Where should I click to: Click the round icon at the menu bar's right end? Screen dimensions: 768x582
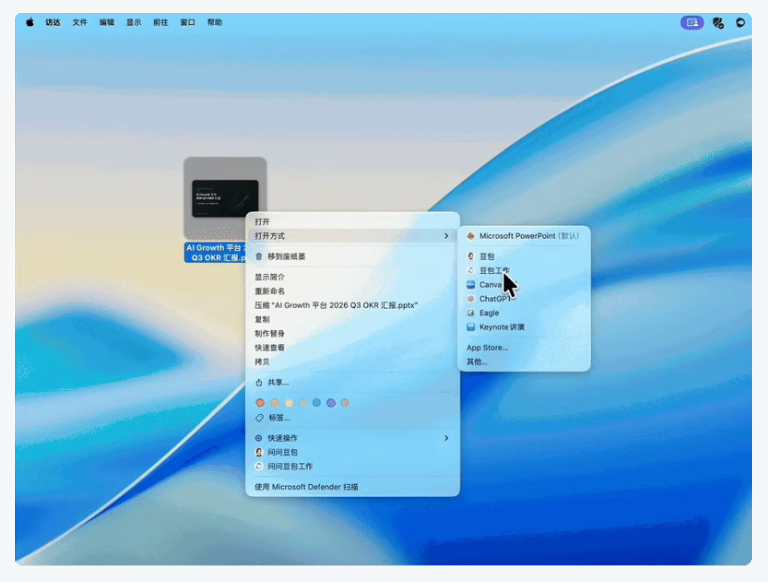740,23
